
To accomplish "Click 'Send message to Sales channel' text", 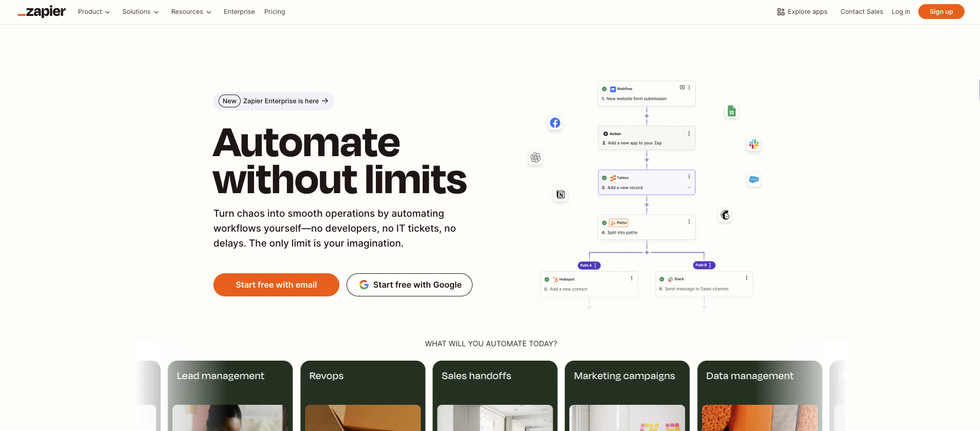I will click(x=697, y=289).
